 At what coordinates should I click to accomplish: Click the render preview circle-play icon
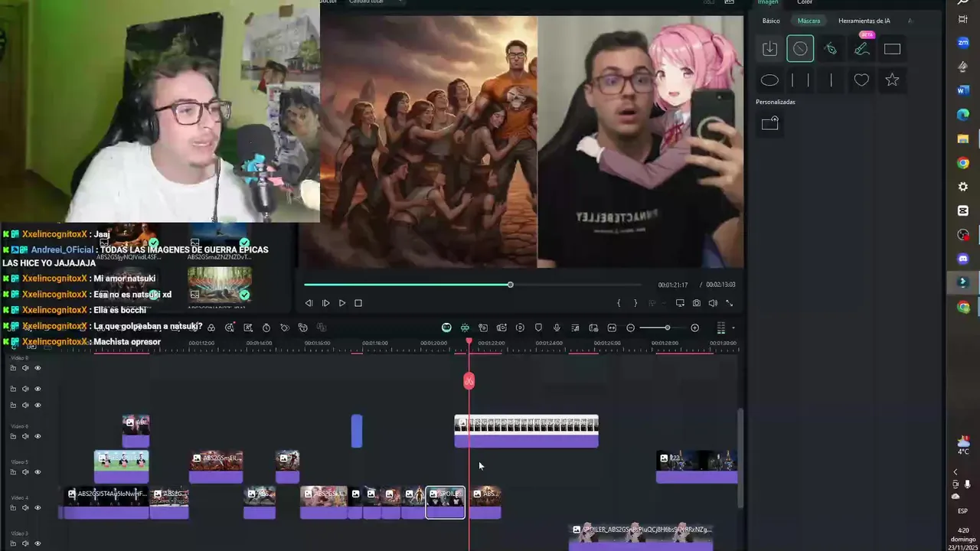[x=520, y=328]
